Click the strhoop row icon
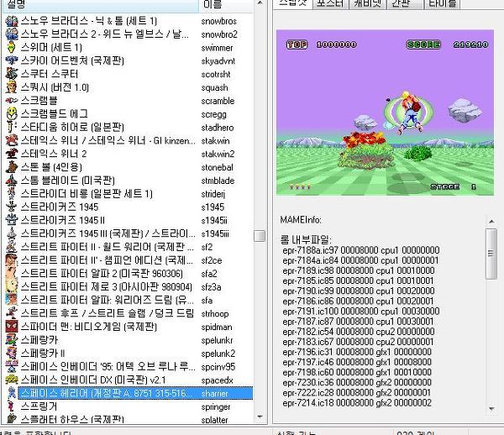The height and width of the screenshot is (435, 504). 12,313
